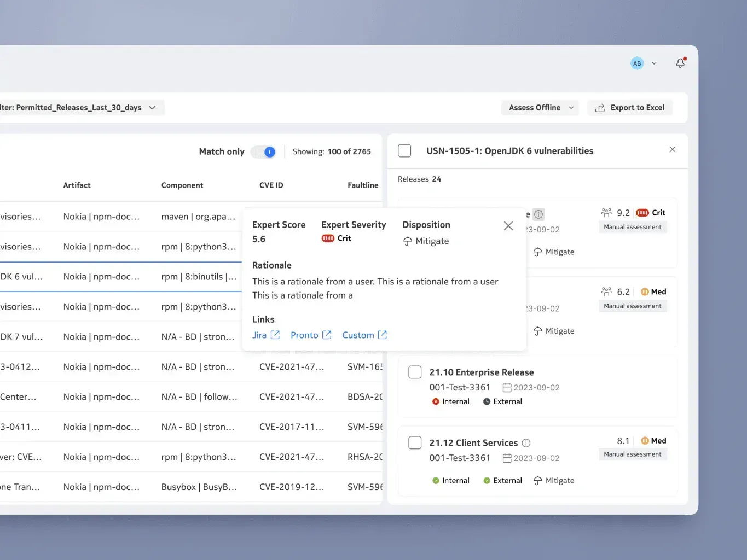Click the Crit severity icon in popup
Viewport: 747px width, 560px height.
coord(328,238)
